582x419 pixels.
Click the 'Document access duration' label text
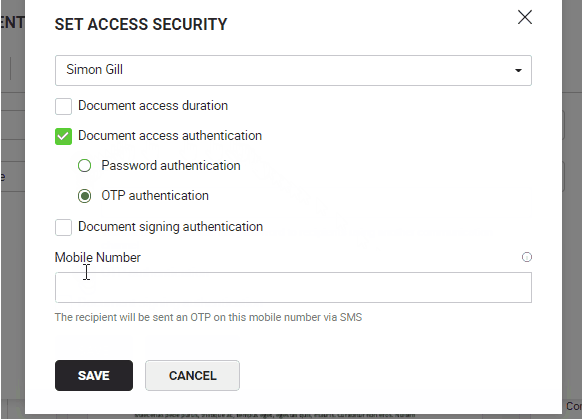(153, 106)
